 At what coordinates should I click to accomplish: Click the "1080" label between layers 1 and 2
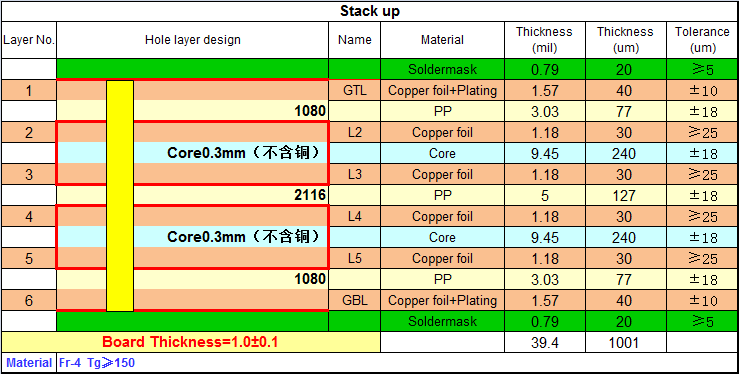point(310,111)
